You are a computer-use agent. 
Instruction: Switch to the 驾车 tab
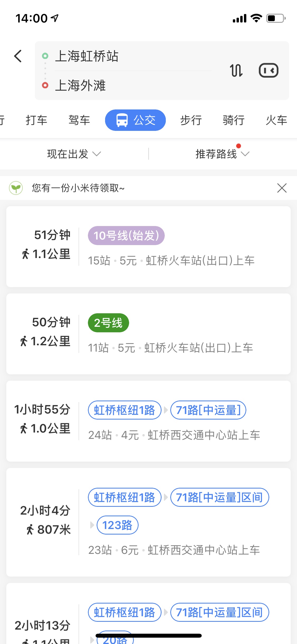click(x=79, y=120)
